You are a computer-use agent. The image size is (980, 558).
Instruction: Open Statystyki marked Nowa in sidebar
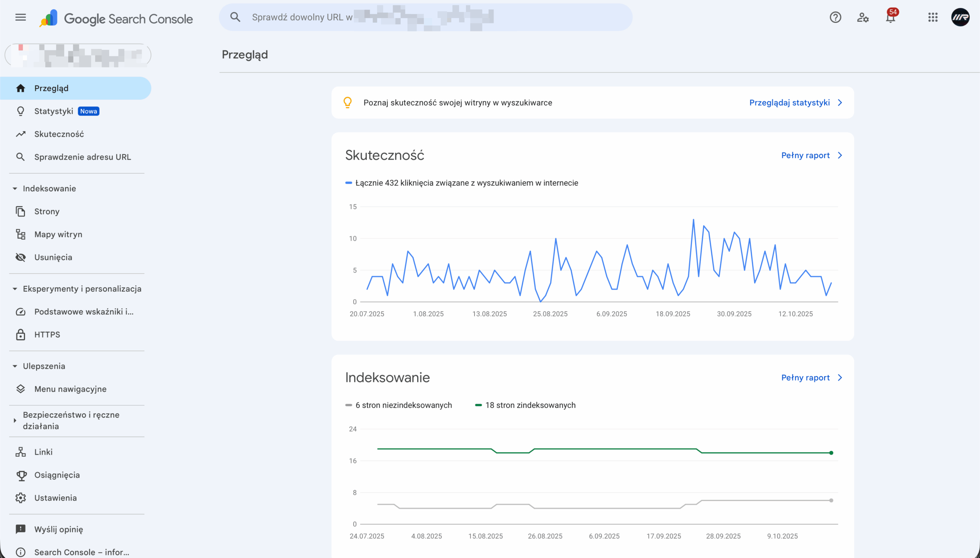[x=54, y=111]
